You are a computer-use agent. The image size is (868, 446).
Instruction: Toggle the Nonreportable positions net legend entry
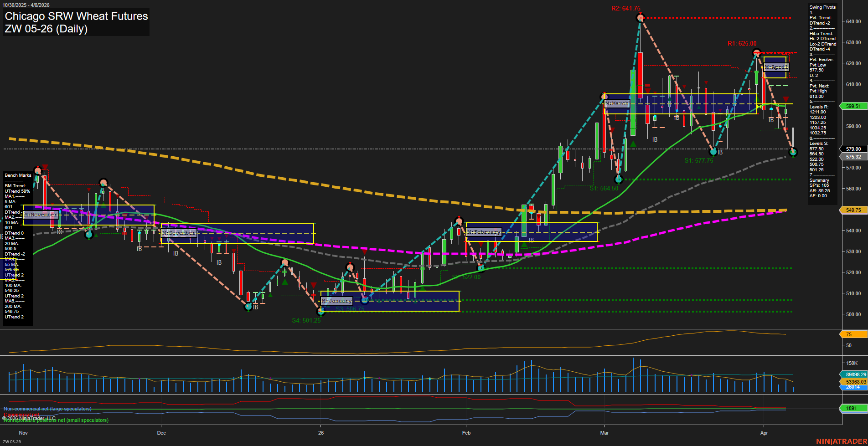tap(56, 420)
